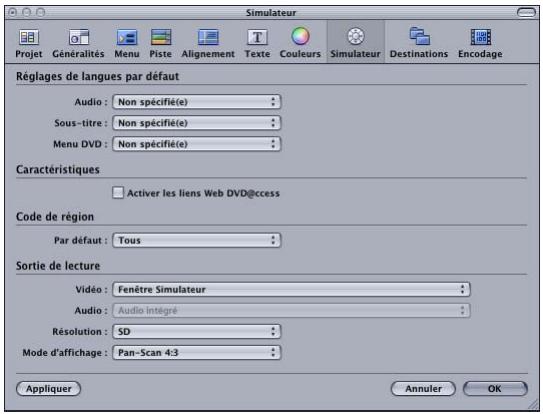Image resolution: width=543 pixels, height=414 pixels.
Task: Open the Par défaut region code dropdown
Action: click(196, 240)
